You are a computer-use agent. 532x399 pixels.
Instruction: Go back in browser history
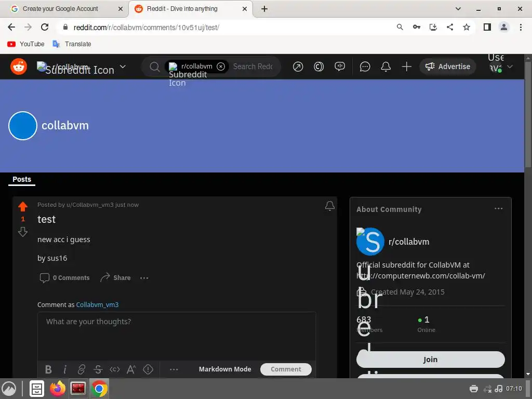pyautogui.click(x=11, y=27)
